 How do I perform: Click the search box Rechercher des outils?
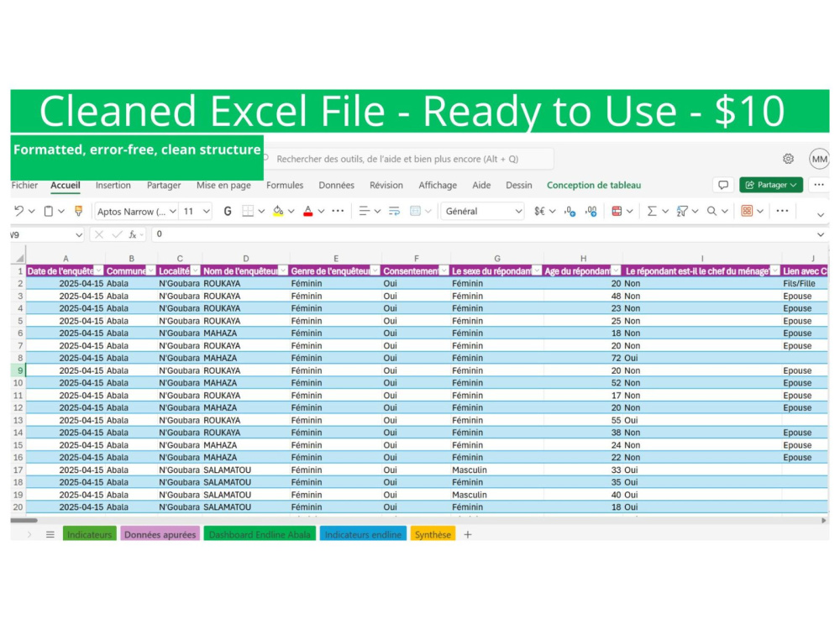pyautogui.click(x=408, y=159)
